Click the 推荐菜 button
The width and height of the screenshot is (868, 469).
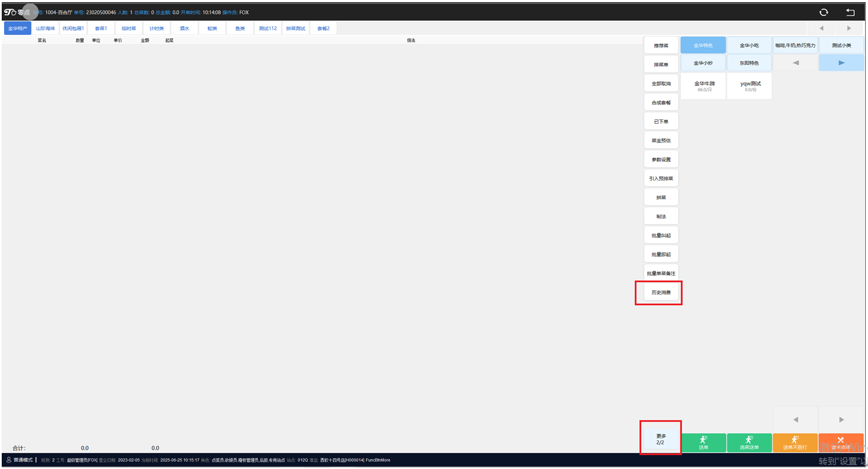point(661,45)
